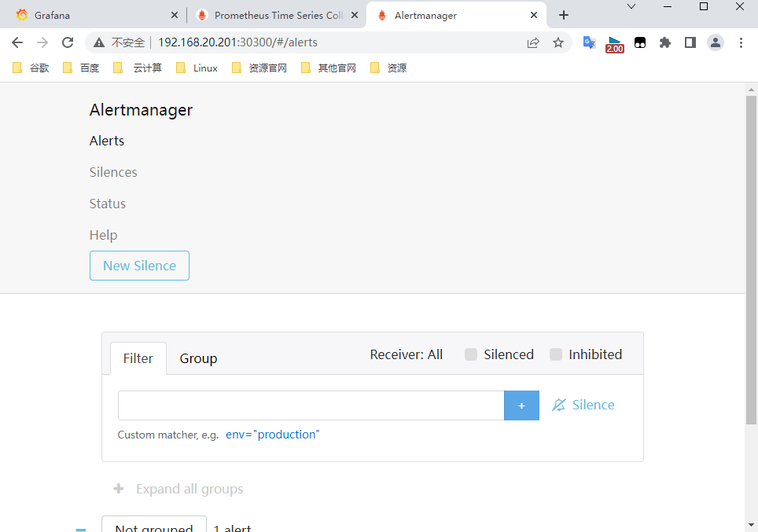The image size is (758, 532).
Task: Focus the filter matcher input field
Action: coord(311,405)
